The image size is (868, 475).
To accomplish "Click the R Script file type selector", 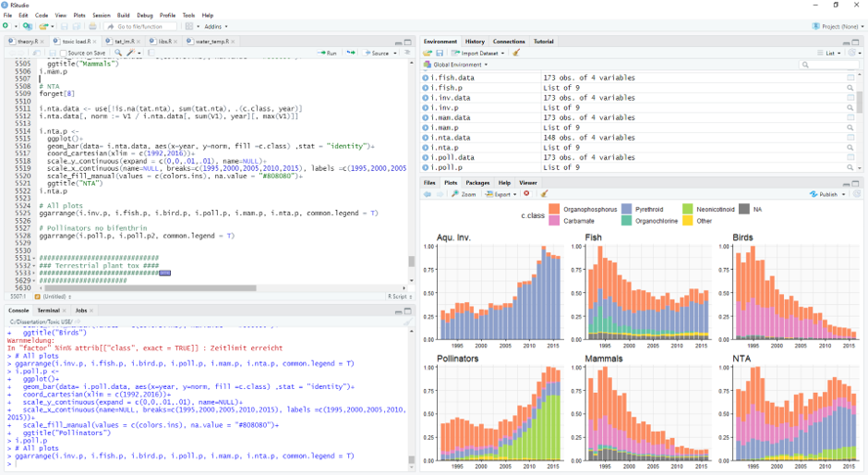I will point(399,297).
